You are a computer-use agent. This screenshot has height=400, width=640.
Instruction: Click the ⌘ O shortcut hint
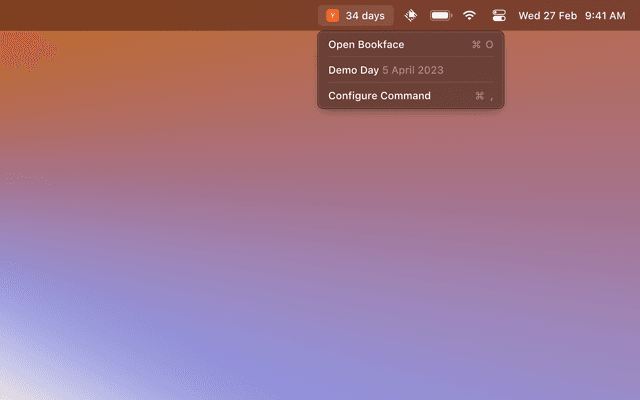[482, 44]
